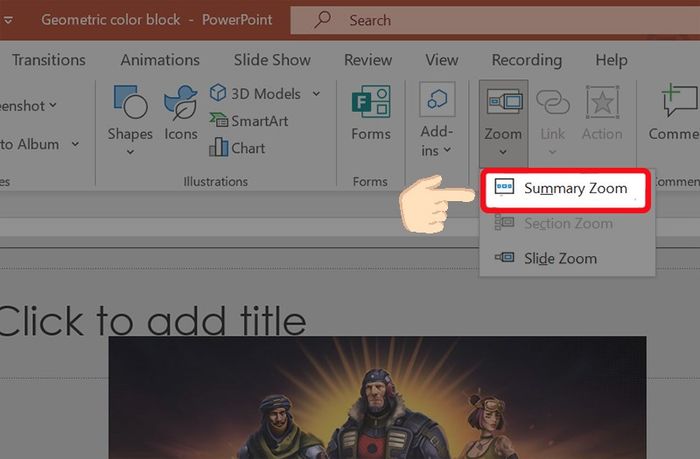700x459 pixels.
Task: Expand the Photo Album dropdown arrow
Action: (x=75, y=144)
